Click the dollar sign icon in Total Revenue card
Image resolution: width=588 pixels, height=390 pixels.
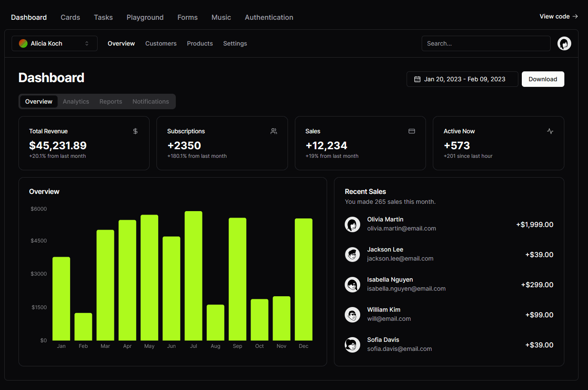click(x=135, y=131)
